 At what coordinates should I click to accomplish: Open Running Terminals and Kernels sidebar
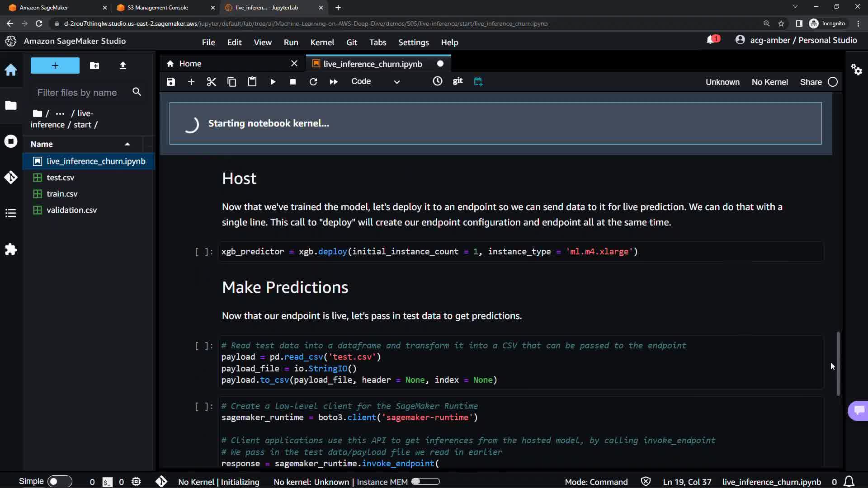(x=11, y=141)
